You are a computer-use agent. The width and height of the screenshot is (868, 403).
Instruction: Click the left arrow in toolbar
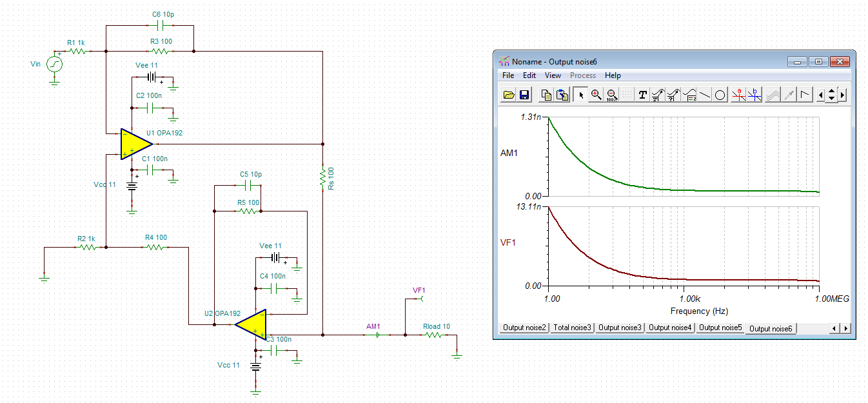coord(821,95)
